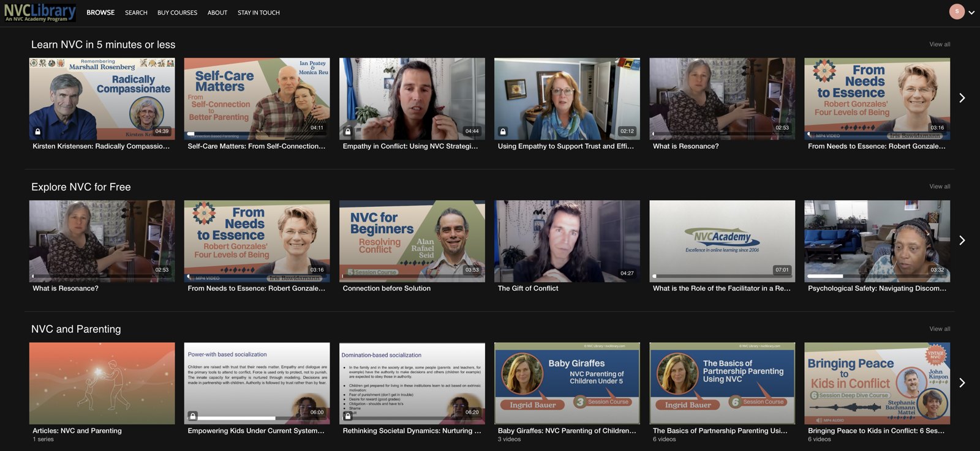View all in Explore NVC for Free
The height and width of the screenshot is (451, 980).
click(x=940, y=186)
